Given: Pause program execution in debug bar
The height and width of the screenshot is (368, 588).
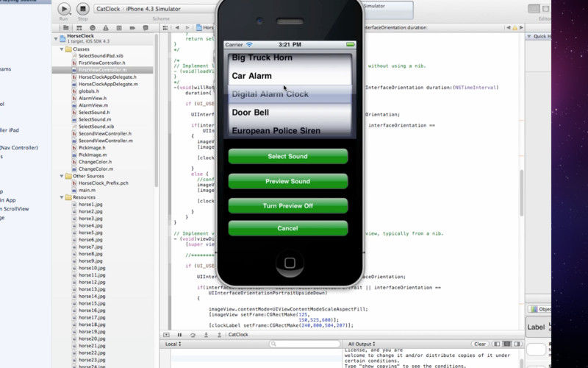Looking at the screenshot, I should click(179, 335).
